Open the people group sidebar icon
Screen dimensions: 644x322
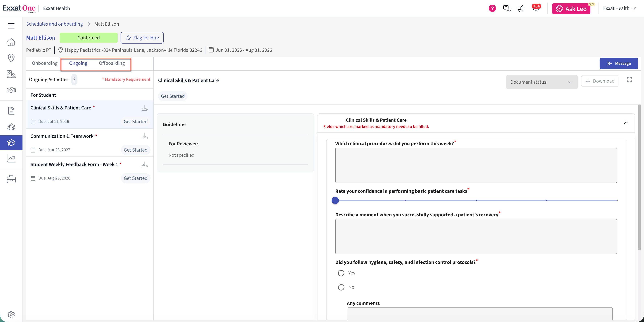tap(11, 127)
